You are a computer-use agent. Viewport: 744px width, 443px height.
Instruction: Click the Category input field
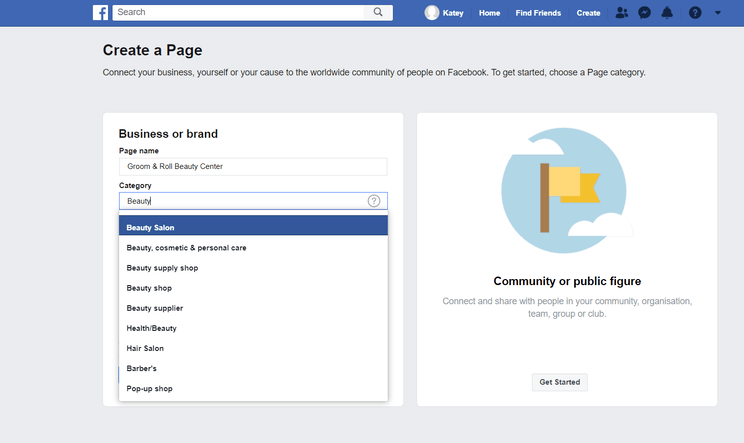pyautogui.click(x=253, y=201)
